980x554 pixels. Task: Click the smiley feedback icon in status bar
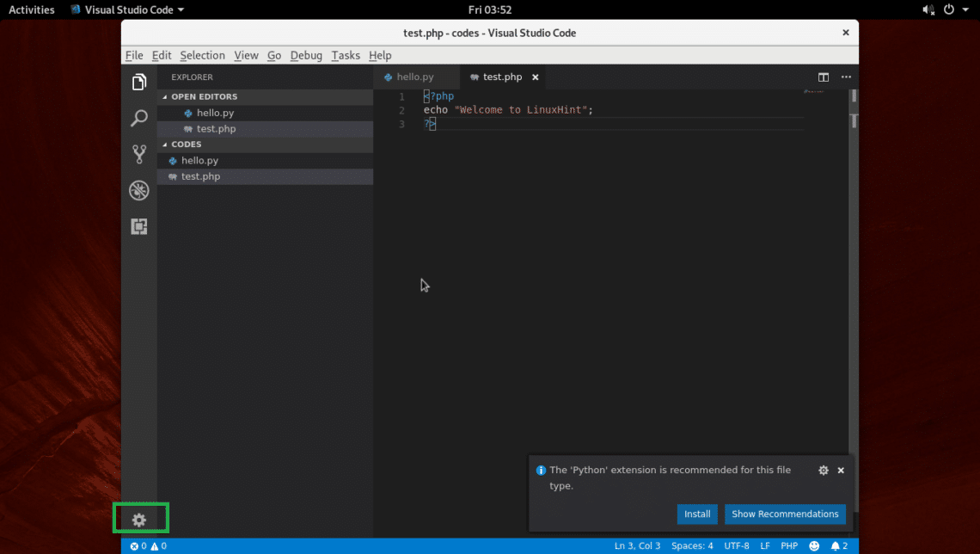click(x=814, y=546)
